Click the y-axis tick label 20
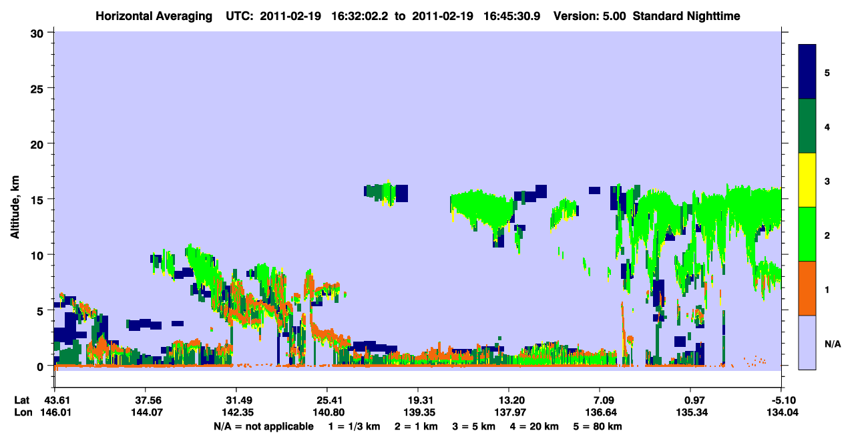The width and height of the screenshot is (868, 445). pyautogui.click(x=39, y=143)
